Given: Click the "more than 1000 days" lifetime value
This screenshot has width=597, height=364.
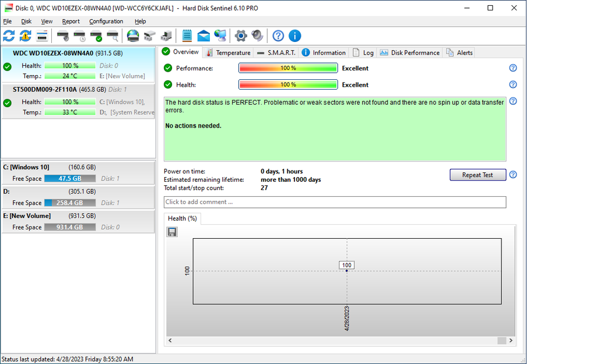Looking at the screenshot, I should [x=291, y=179].
